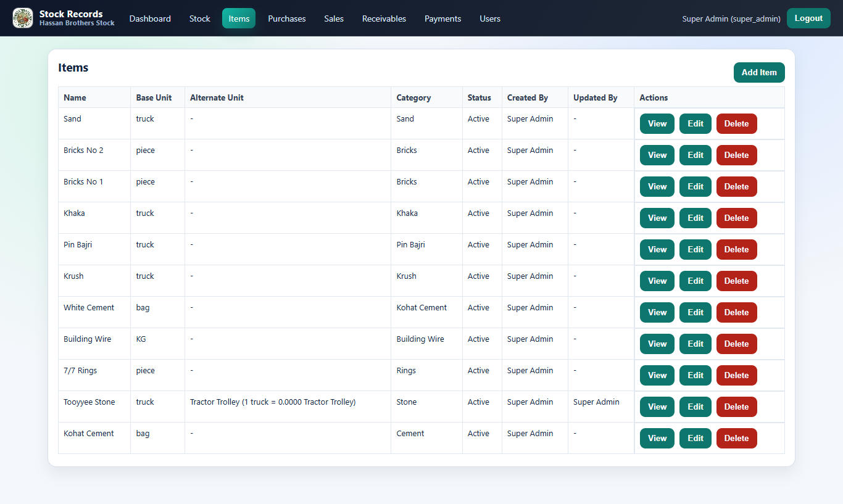Edit the White Cement item
This screenshot has width=843, height=504.
(696, 312)
